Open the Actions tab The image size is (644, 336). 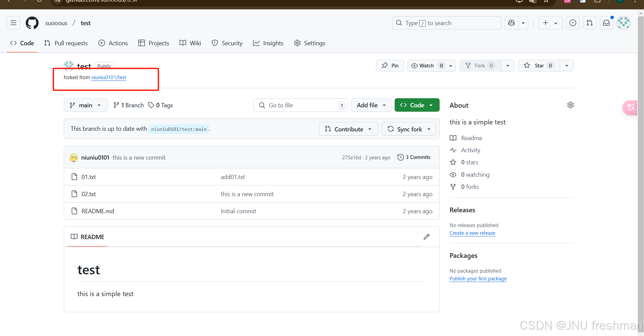(x=113, y=43)
